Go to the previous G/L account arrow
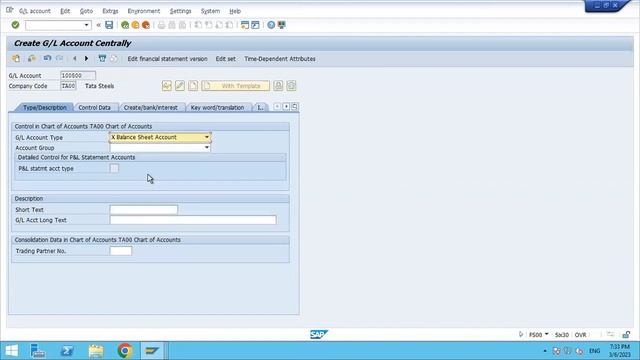Image resolution: width=640 pixels, height=360 pixels. click(74, 59)
